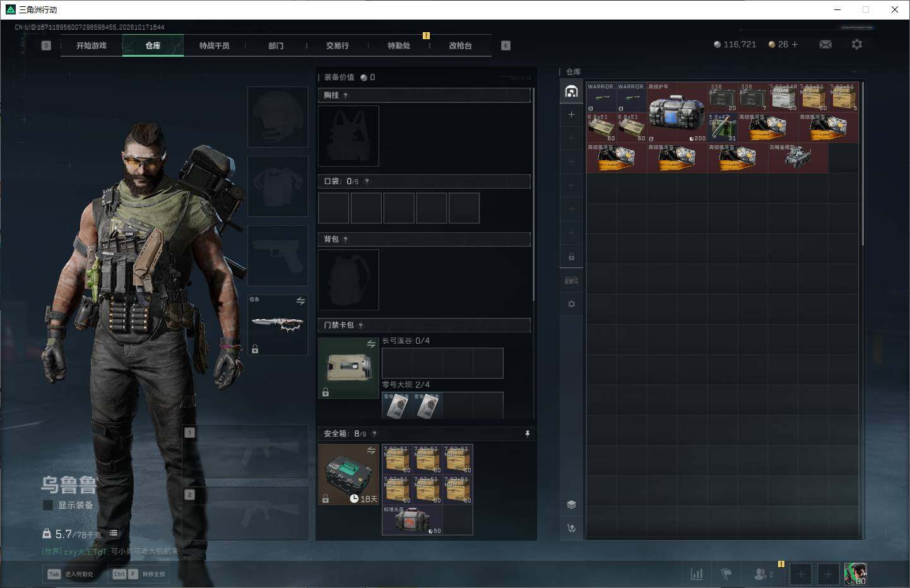Click the equipment panel vertical scrollbar
The image size is (910, 588).
pyautogui.click(x=534, y=194)
